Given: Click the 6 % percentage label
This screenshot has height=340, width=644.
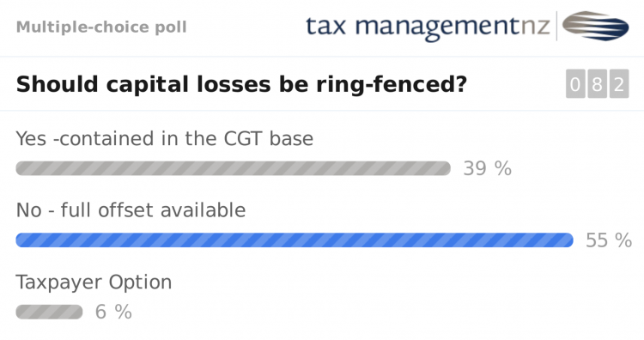Looking at the screenshot, I should 113,312.
